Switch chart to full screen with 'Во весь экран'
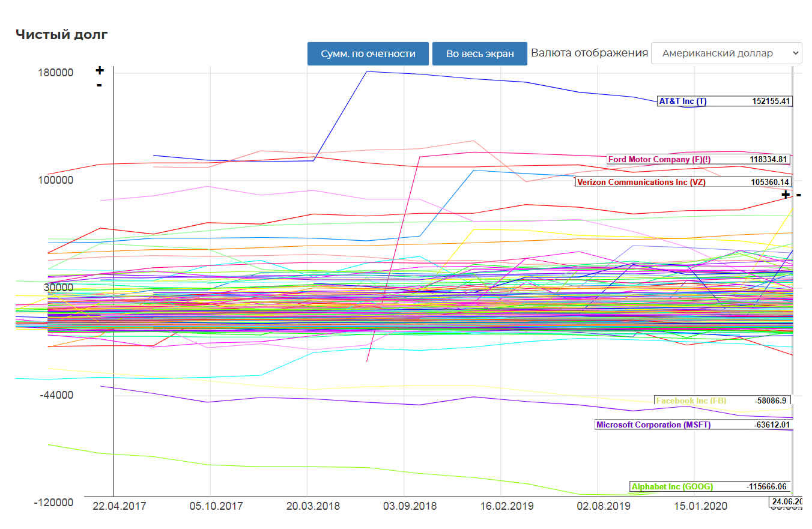The width and height of the screenshot is (812, 529). coord(480,53)
